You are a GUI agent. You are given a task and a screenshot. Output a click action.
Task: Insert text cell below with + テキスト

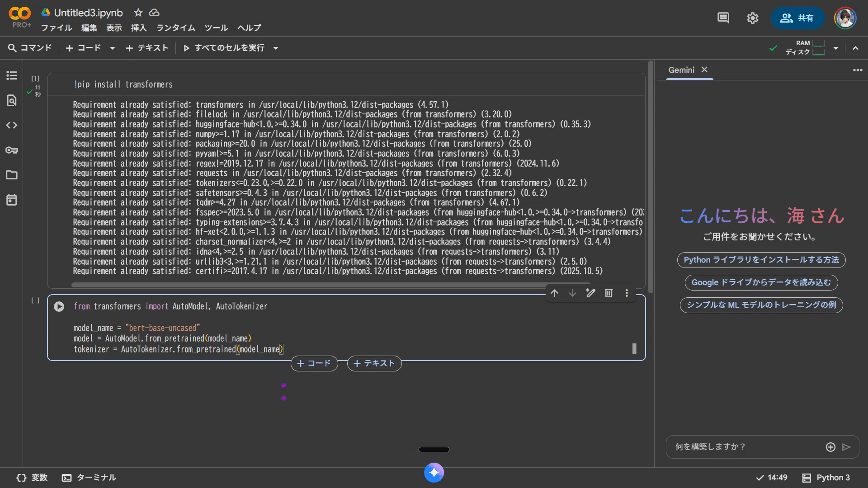pyautogui.click(x=374, y=363)
